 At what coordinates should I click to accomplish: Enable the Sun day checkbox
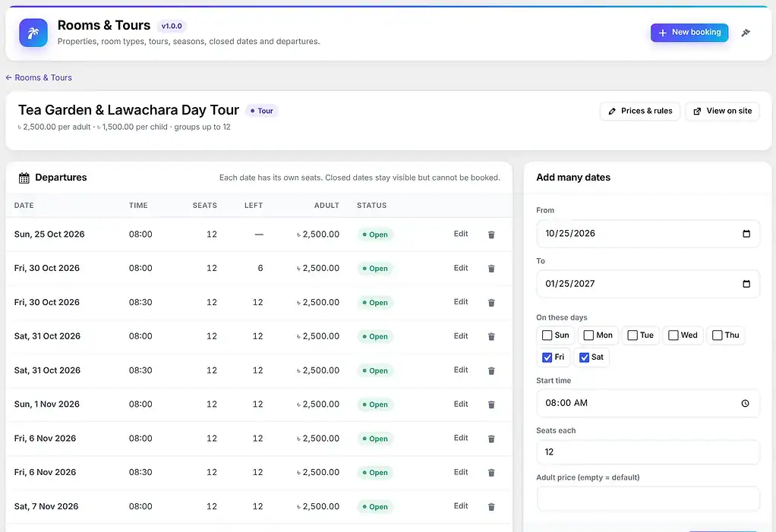[x=547, y=335]
